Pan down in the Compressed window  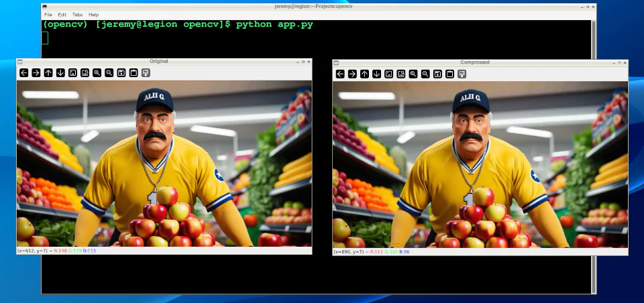(376, 74)
